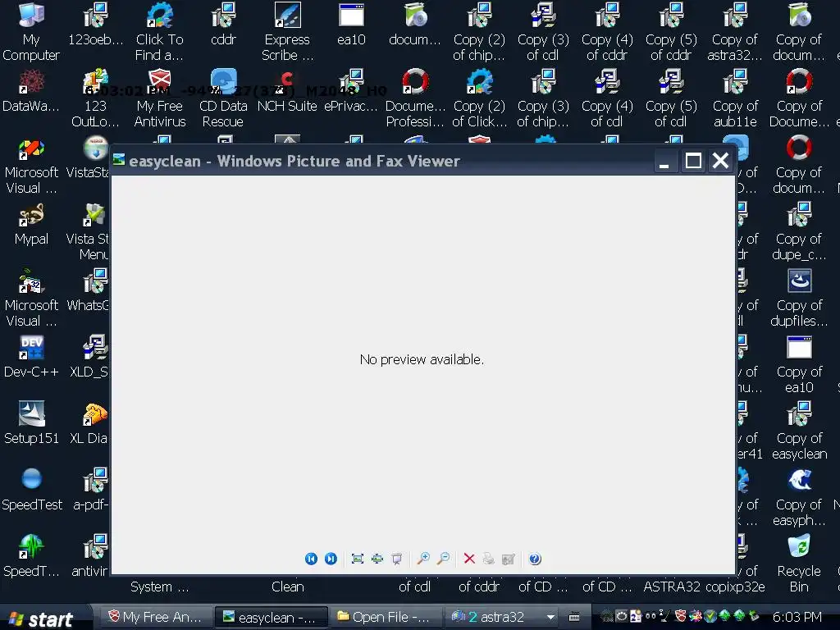Viewport: 840px width, 630px height.
Task: Open ea10 desktop icon
Action: pyautogui.click(x=351, y=24)
